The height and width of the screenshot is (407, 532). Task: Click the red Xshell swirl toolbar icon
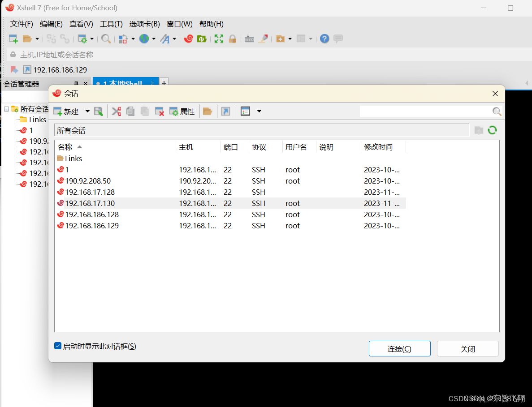[188, 39]
